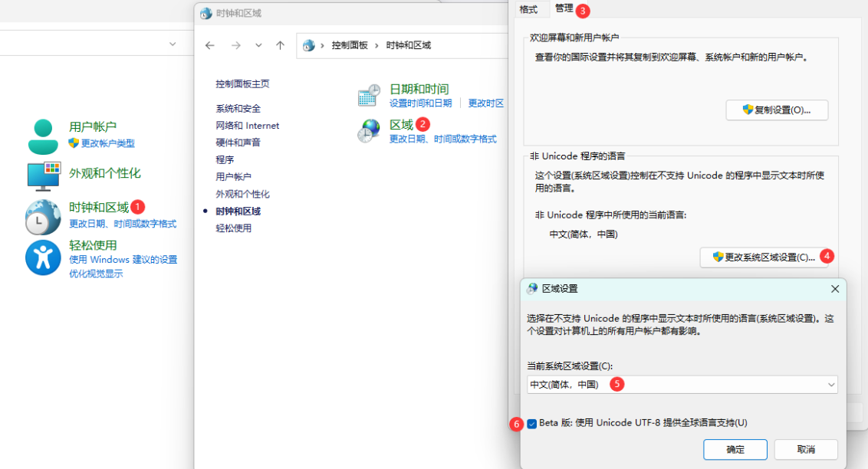This screenshot has width=868, height=469.
Task: Click the 时钟和区域 clock globe icon
Action: pos(43,217)
